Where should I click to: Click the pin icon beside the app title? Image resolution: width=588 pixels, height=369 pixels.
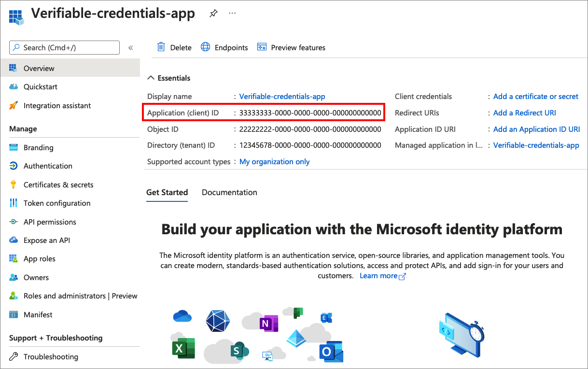(x=213, y=14)
